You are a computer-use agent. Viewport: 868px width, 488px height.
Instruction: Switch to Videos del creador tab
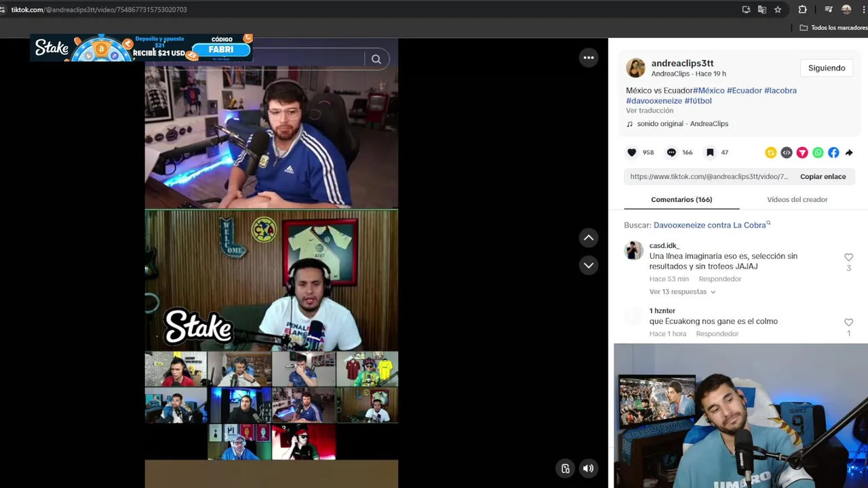click(x=797, y=199)
